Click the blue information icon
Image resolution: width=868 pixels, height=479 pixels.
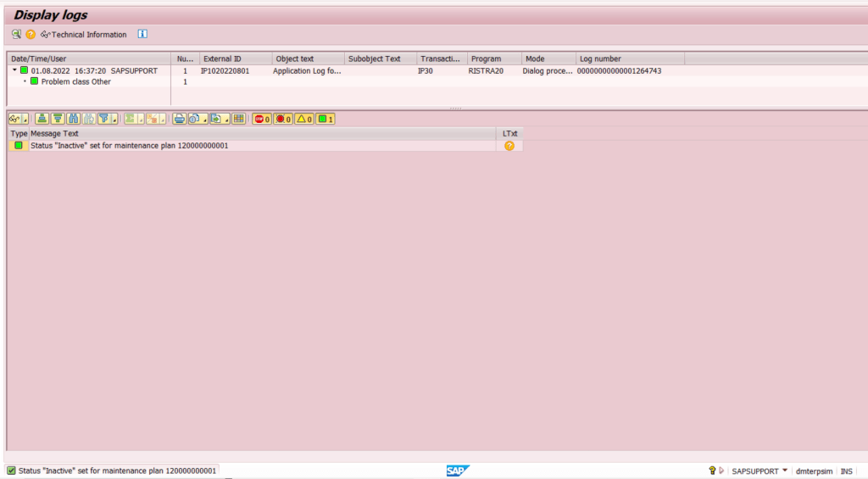pyautogui.click(x=142, y=35)
